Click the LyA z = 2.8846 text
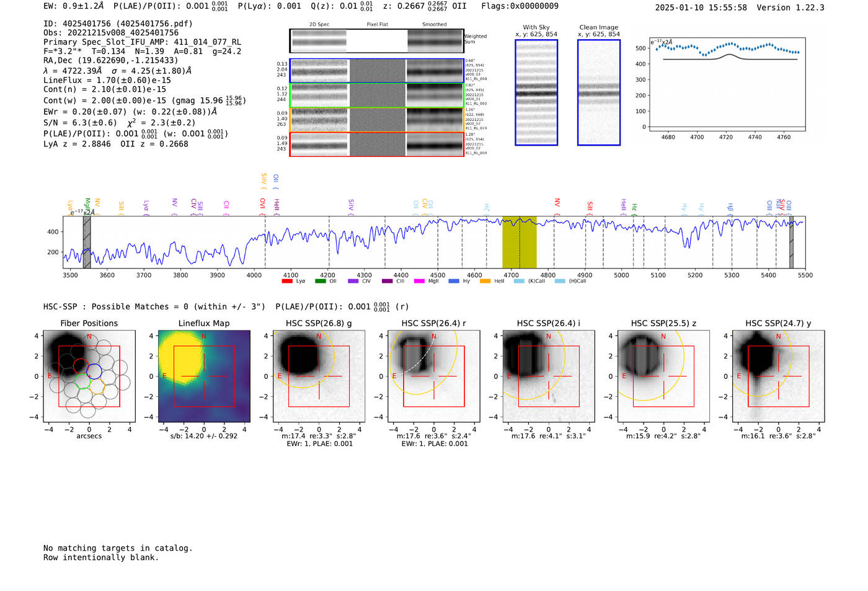The height and width of the screenshot is (591, 868). (77, 144)
